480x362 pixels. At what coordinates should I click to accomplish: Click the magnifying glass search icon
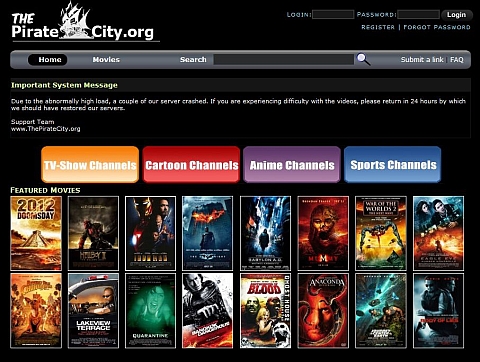coord(363,59)
